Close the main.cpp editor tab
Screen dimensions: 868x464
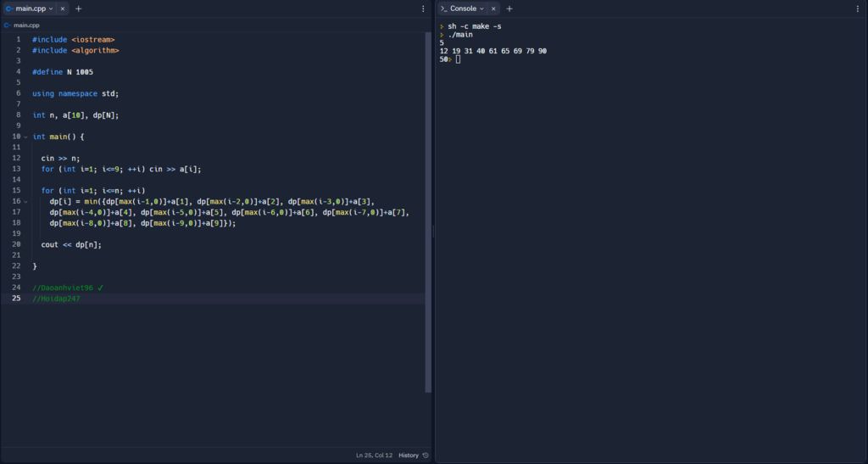point(62,8)
